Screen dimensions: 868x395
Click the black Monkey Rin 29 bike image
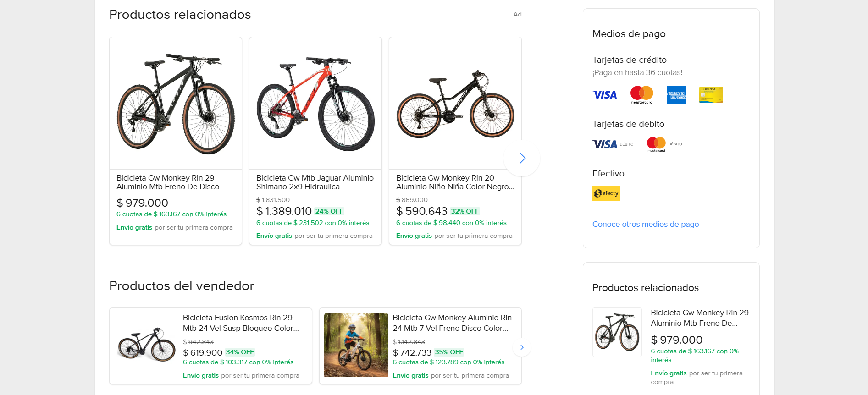pos(176,104)
